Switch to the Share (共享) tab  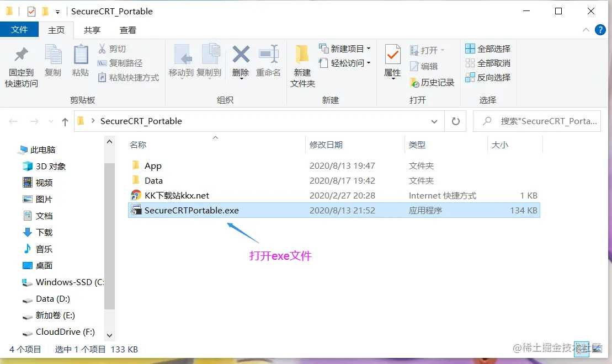coord(92,30)
